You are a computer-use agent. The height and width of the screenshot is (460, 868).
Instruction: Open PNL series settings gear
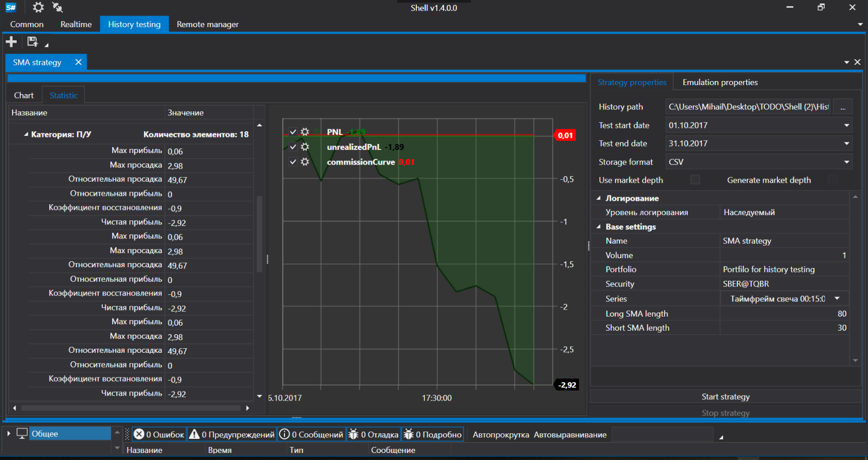305,132
